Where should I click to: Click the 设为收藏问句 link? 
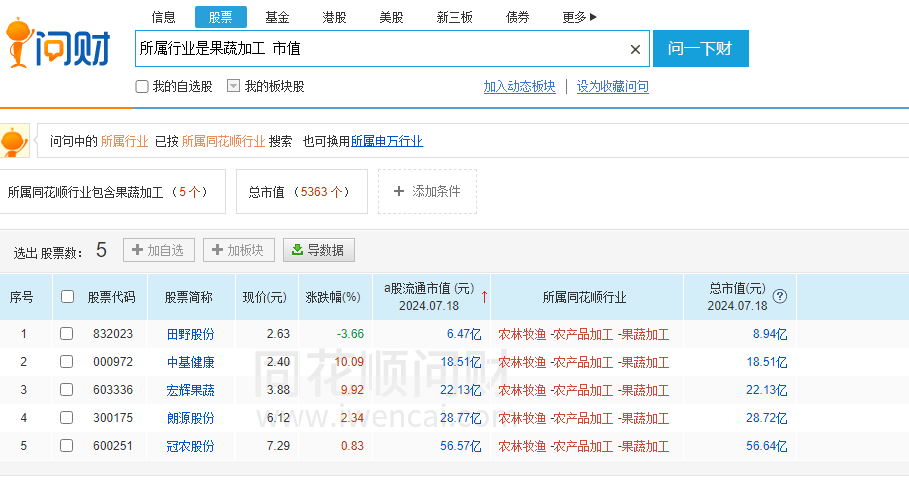click(x=612, y=86)
